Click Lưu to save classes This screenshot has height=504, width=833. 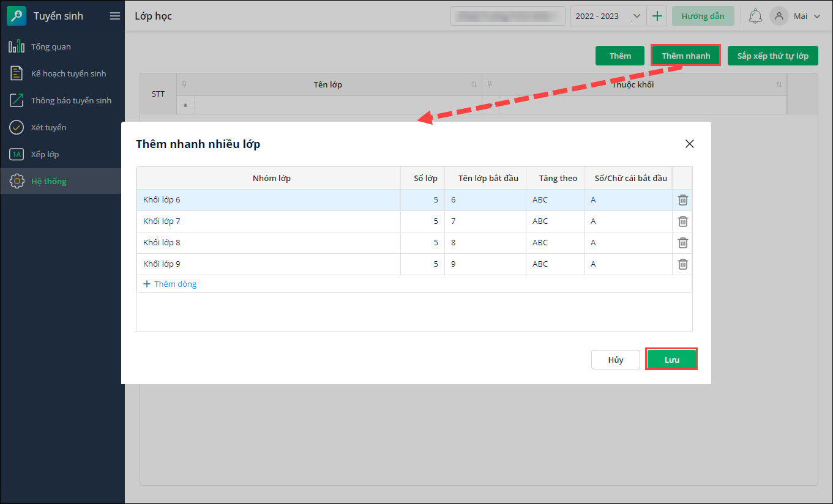(x=672, y=360)
